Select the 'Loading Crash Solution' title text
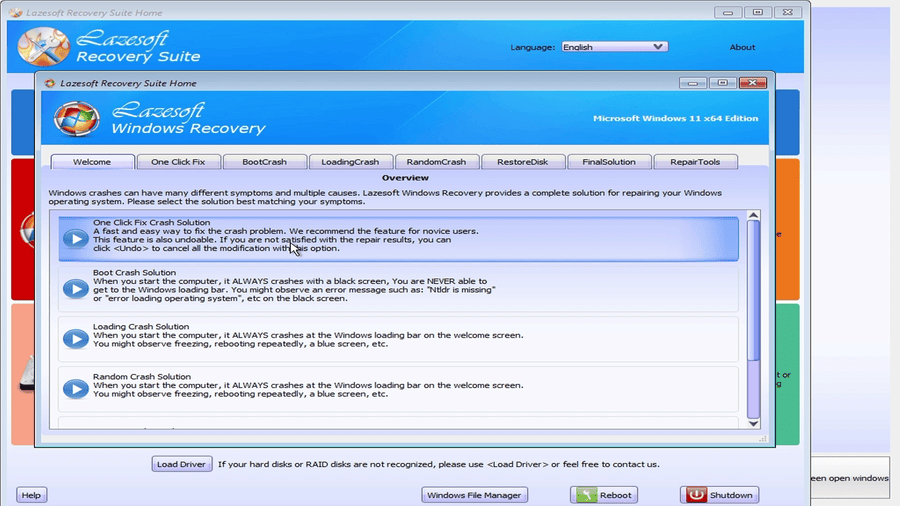The image size is (900, 506). [x=141, y=326]
